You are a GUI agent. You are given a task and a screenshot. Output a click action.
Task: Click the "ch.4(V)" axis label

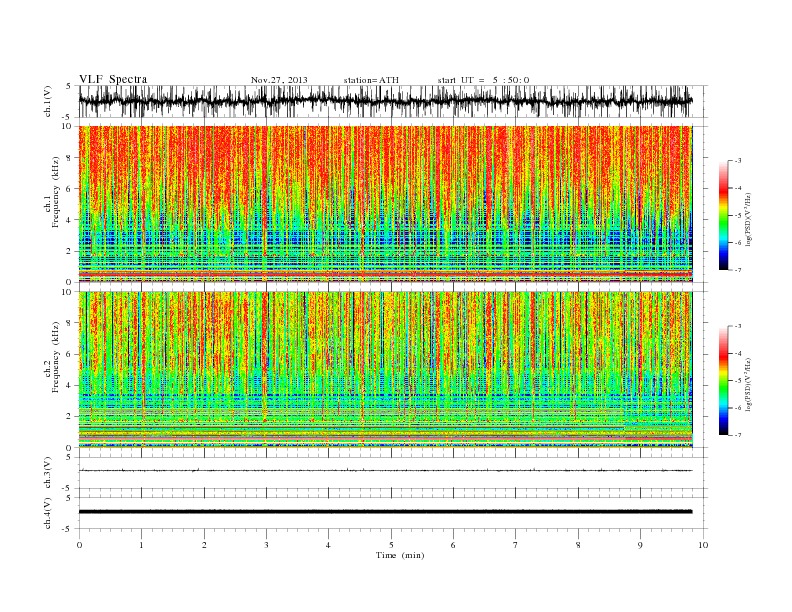(x=48, y=513)
